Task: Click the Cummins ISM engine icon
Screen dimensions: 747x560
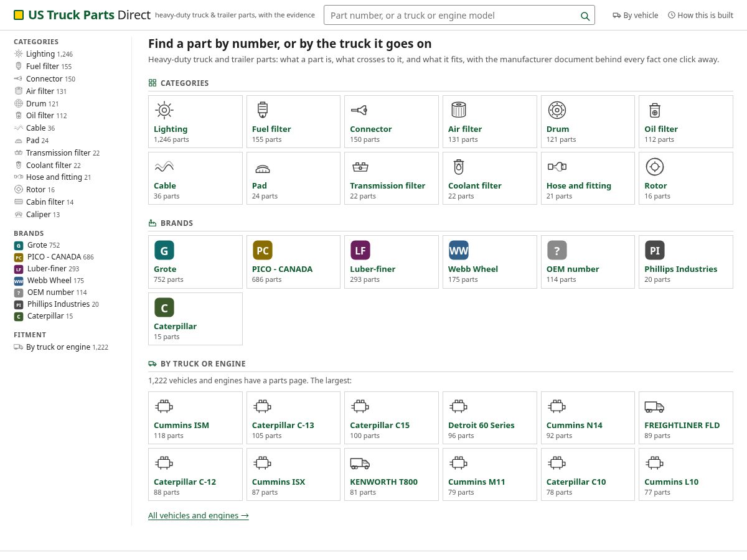Action: pyautogui.click(x=164, y=406)
